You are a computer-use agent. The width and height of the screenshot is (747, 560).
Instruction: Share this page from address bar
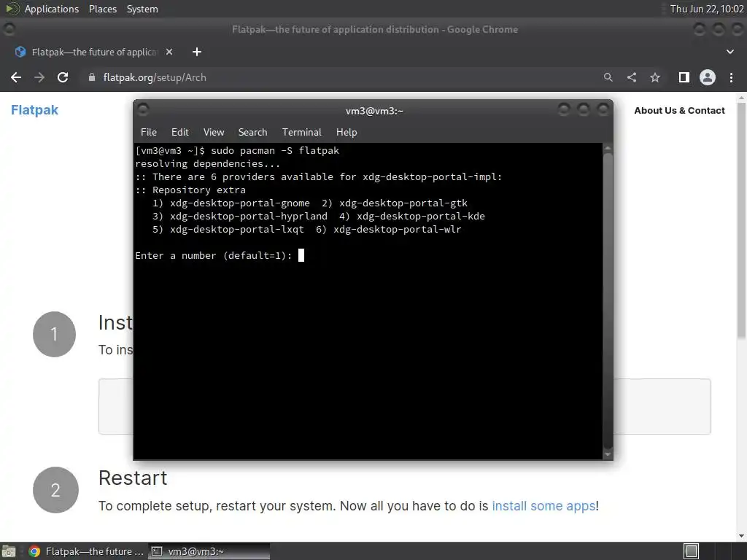(x=632, y=77)
